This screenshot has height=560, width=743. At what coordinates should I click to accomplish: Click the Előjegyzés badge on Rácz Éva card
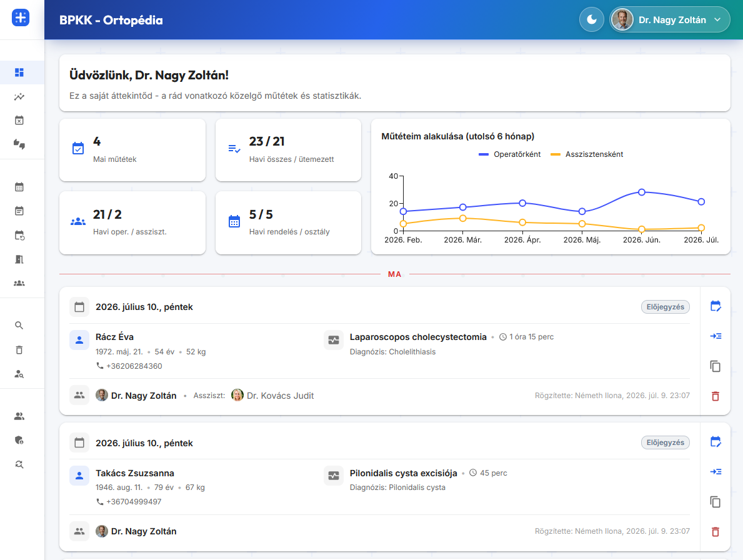point(666,307)
